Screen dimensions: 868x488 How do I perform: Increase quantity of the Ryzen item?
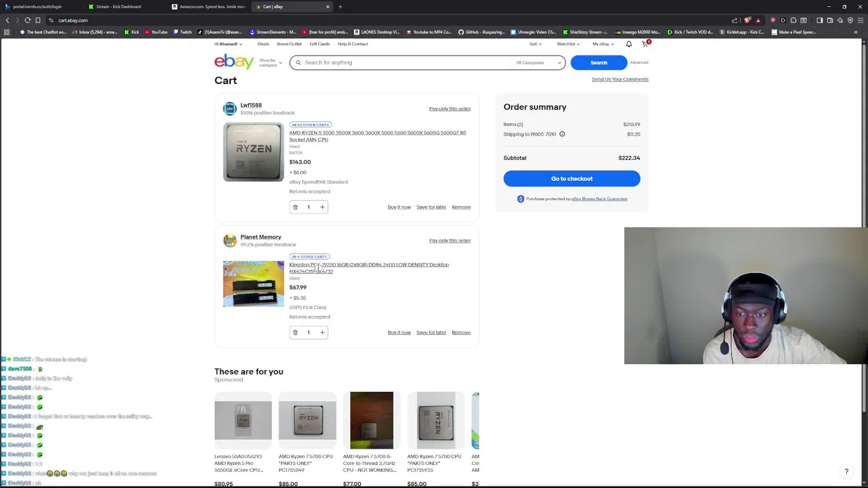(x=322, y=207)
